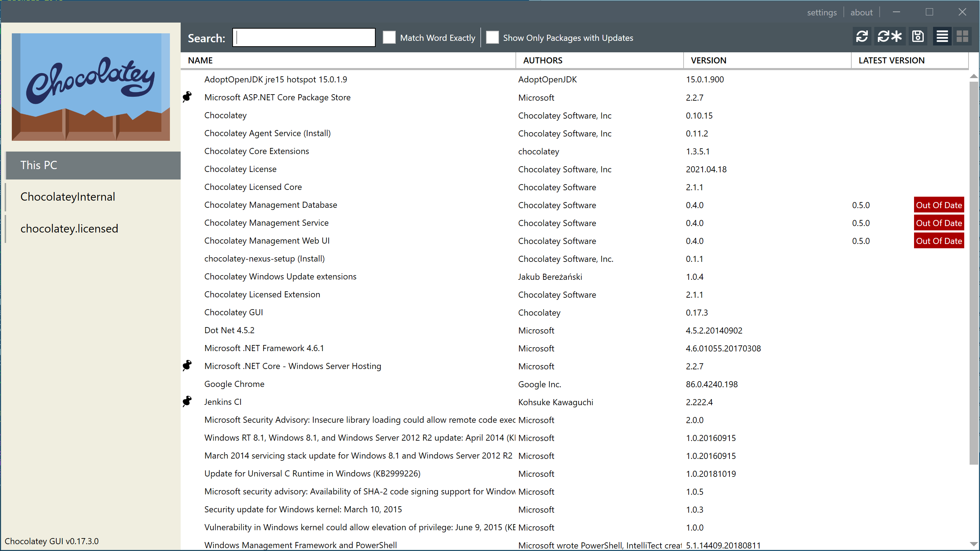This screenshot has width=980, height=551.
Task: Select Google Chrome package row
Action: tap(575, 384)
